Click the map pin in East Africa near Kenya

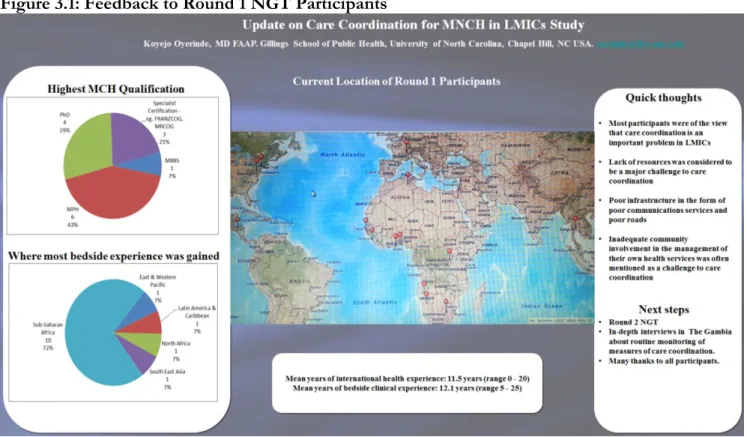tap(449, 251)
